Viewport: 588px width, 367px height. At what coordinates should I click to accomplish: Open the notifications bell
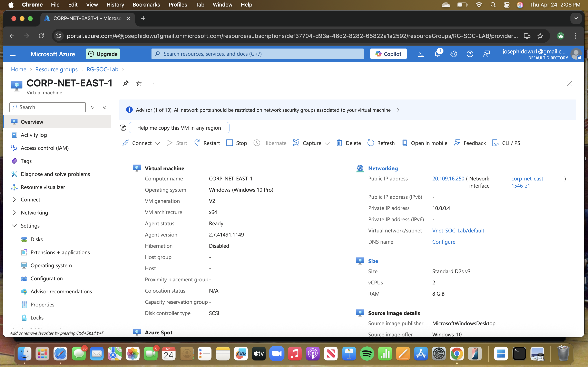tap(437, 54)
